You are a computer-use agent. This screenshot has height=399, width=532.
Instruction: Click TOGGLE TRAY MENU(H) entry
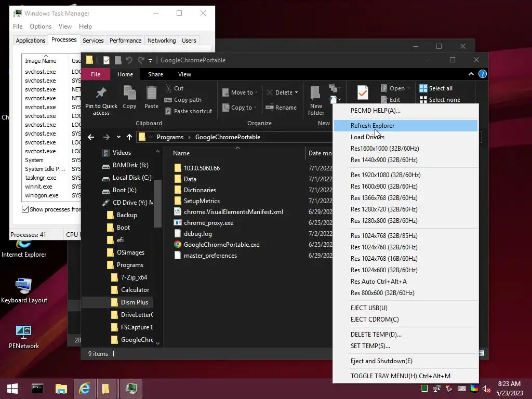(406, 376)
